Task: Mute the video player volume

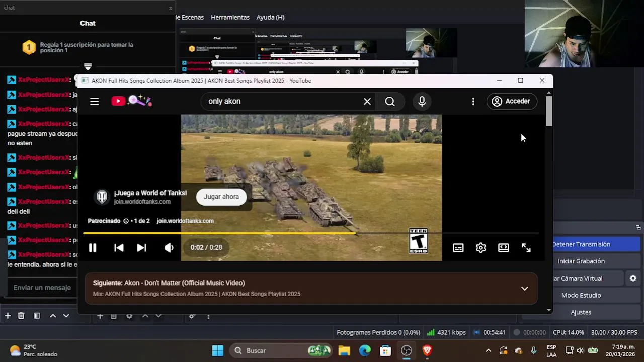Action: pos(169,247)
